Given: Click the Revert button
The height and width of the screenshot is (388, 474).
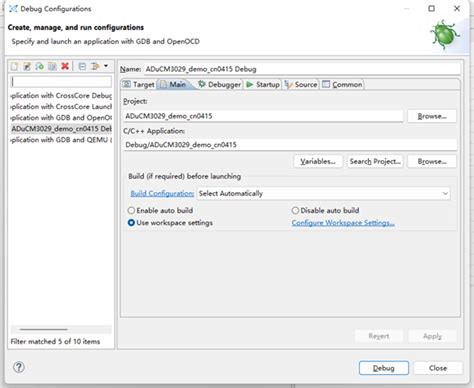Looking at the screenshot, I should 379,336.
